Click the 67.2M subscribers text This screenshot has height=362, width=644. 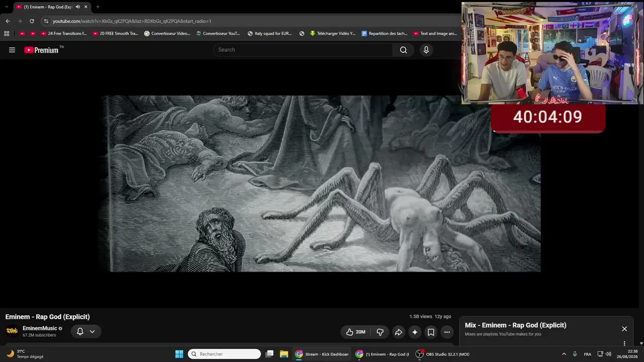39,335
